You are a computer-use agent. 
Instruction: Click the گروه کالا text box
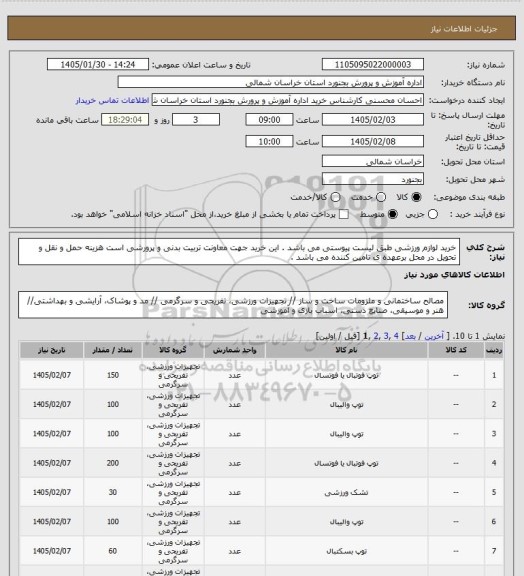click(233, 305)
